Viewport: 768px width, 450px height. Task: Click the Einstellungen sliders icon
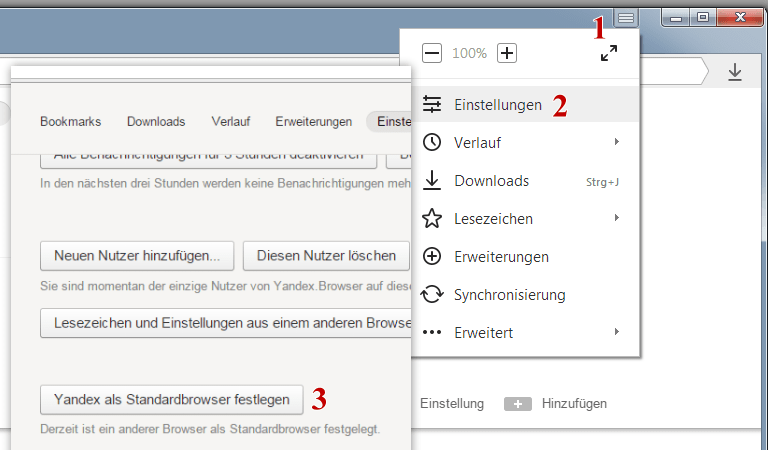(x=432, y=104)
